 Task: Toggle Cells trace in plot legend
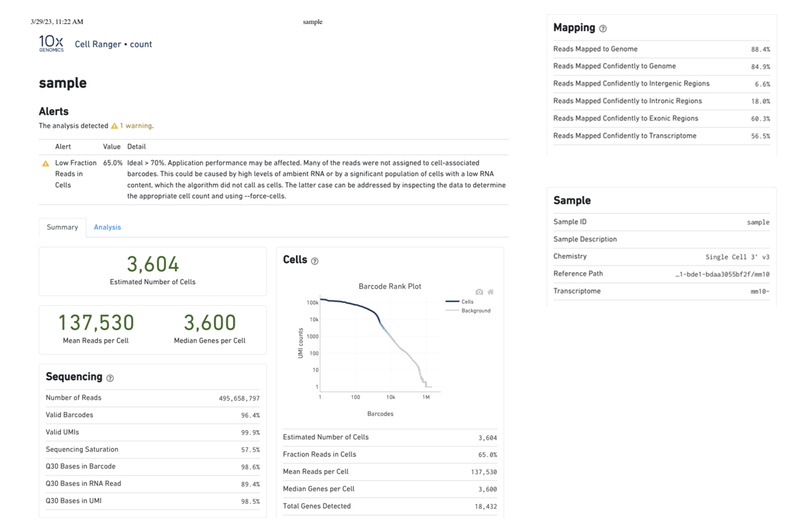(460, 302)
